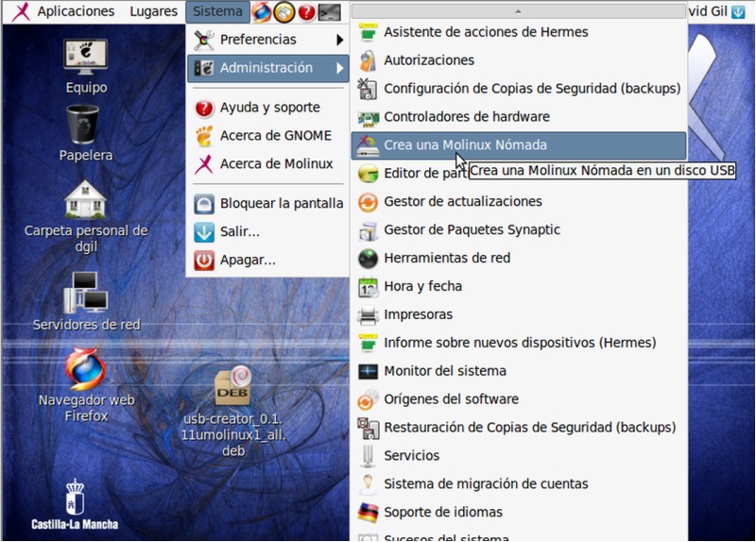
Task: Click the Soporte de idiomas flag icon
Action: 368,513
